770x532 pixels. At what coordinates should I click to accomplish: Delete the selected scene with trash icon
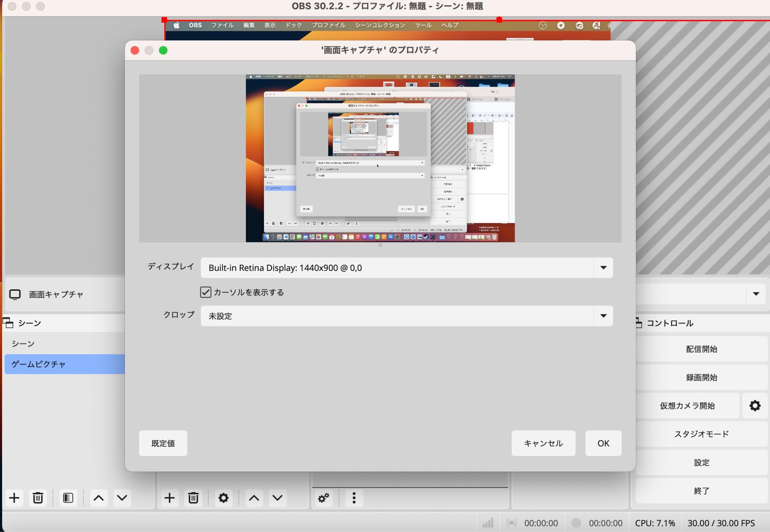38,498
